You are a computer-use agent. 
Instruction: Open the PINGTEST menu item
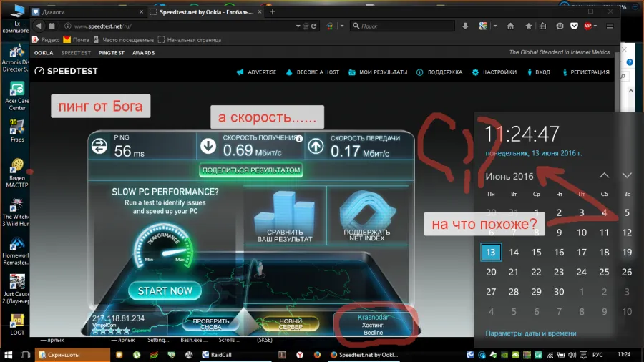click(x=112, y=52)
